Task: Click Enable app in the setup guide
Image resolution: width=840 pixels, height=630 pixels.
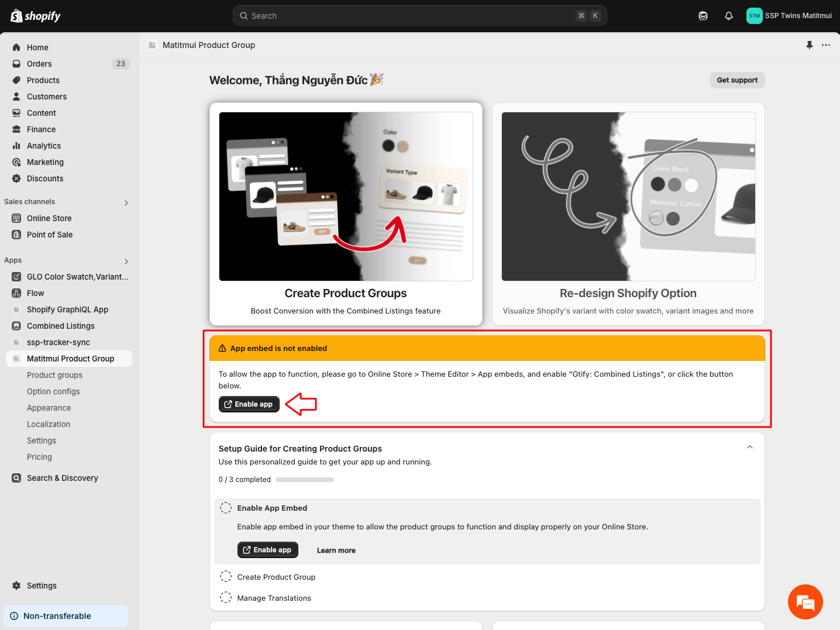Action: pyautogui.click(x=268, y=550)
